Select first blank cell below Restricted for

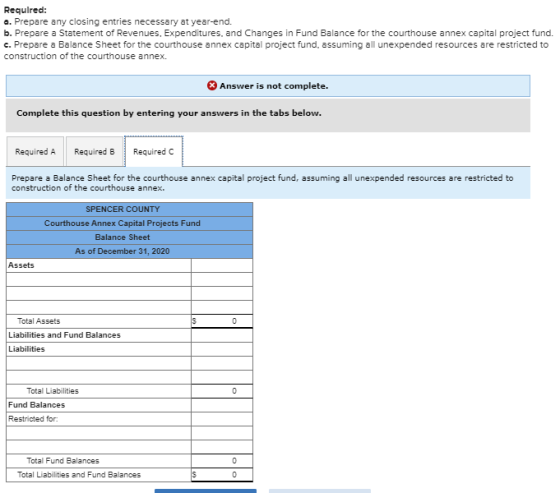click(99, 433)
